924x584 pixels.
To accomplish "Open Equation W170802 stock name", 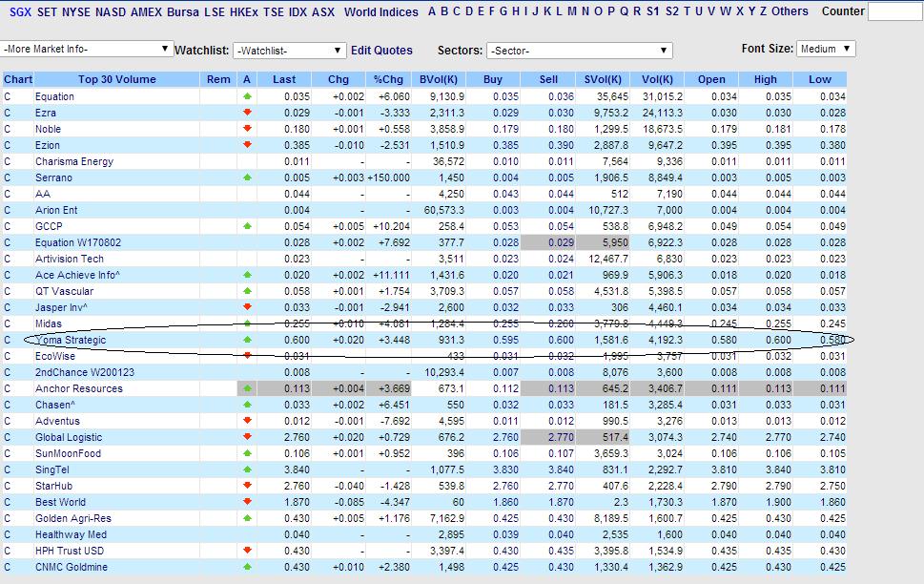I will (x=78, y=242).
